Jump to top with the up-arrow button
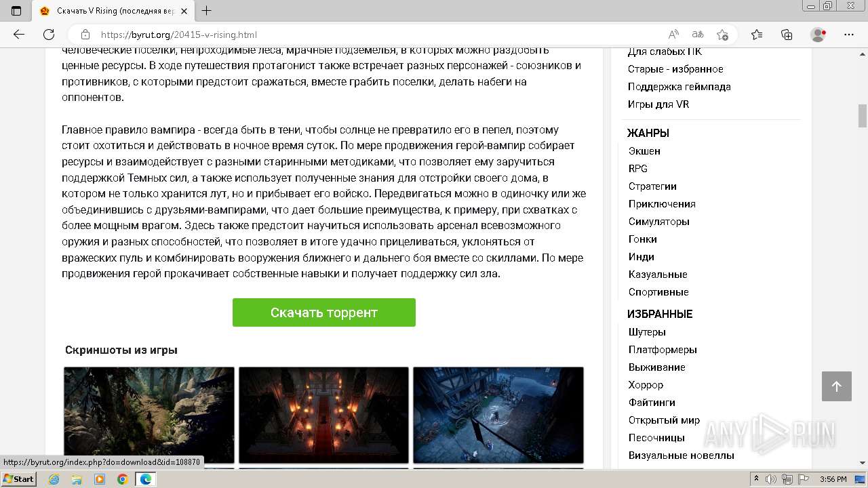Image resolution: width=868 pixels, height=488 pixels. pyautogui.click(x=837, y=386)
